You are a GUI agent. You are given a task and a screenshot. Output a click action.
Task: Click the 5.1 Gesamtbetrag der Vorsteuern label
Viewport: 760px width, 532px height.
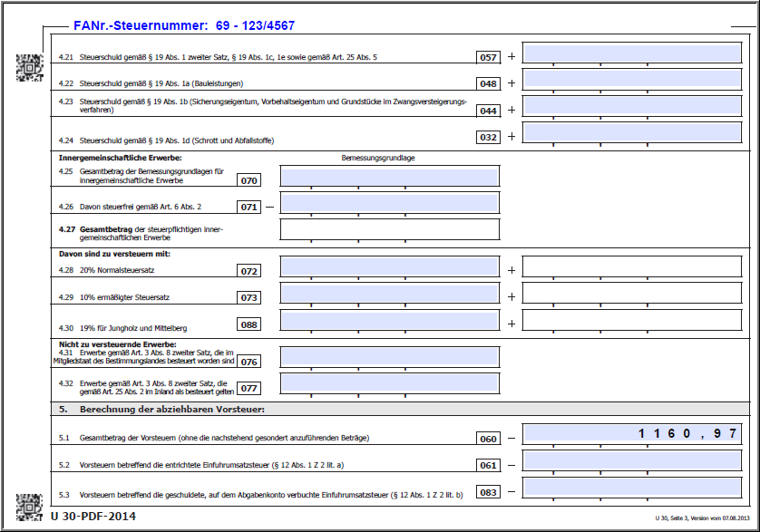click(x=214, y=438)
